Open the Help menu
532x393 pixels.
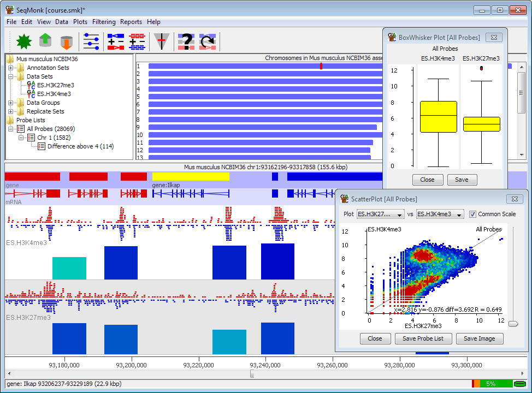pyautogui.click(x=153, y=22)
